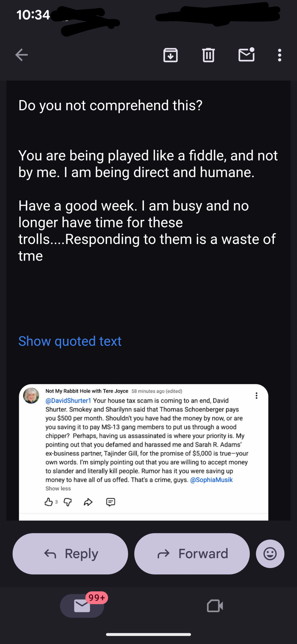The width and height of the screenshot is (297, 644).
Task: Expand the Show quoted text section
Action: click(x=70, y=341)
